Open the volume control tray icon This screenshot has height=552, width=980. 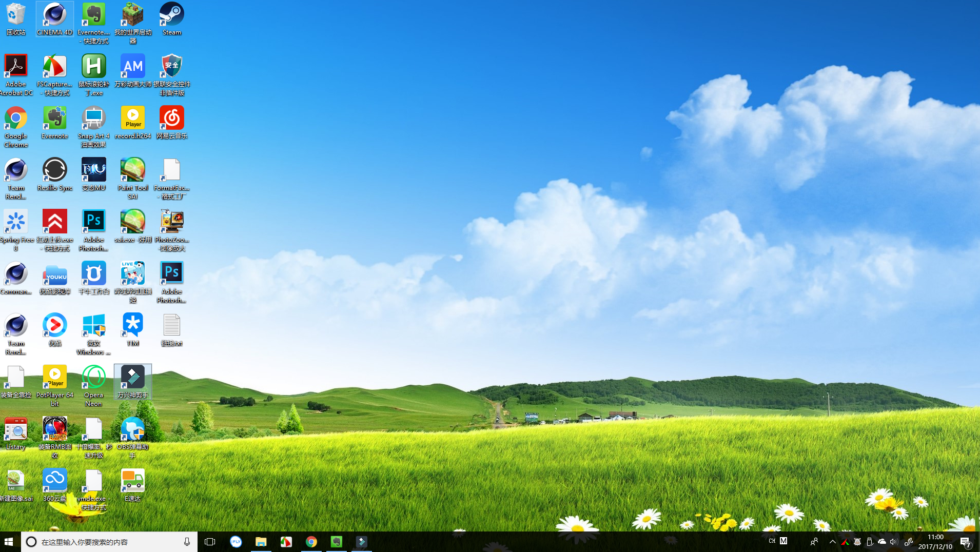point(894,542)
